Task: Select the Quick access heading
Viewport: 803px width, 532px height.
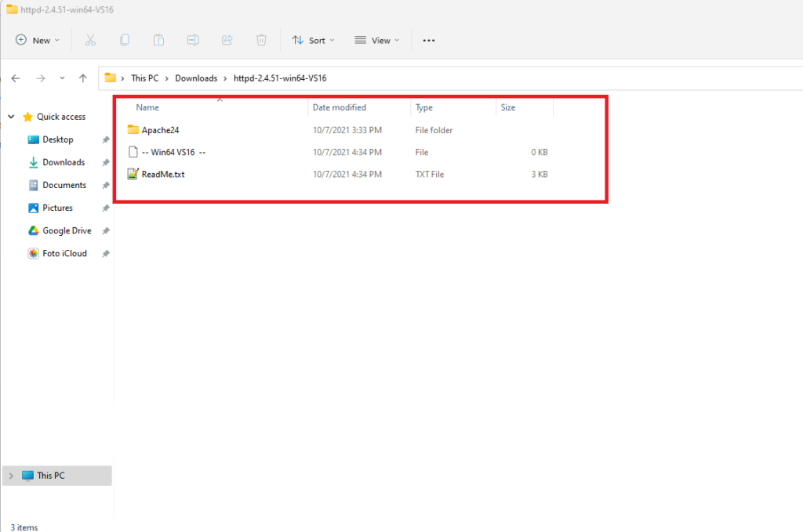Action: [x=61, y=117]
